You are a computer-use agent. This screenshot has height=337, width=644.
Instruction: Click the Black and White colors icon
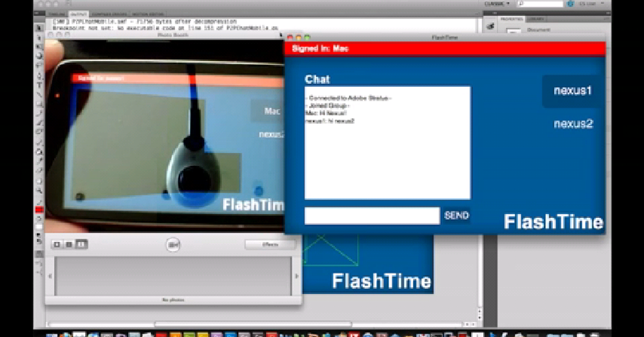(38, 235)
